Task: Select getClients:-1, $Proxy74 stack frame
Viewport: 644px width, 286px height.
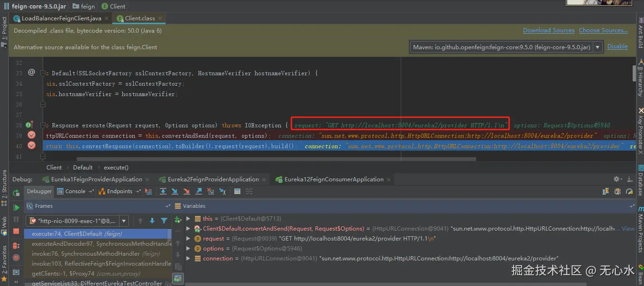Action: click(x=99, y=274)
